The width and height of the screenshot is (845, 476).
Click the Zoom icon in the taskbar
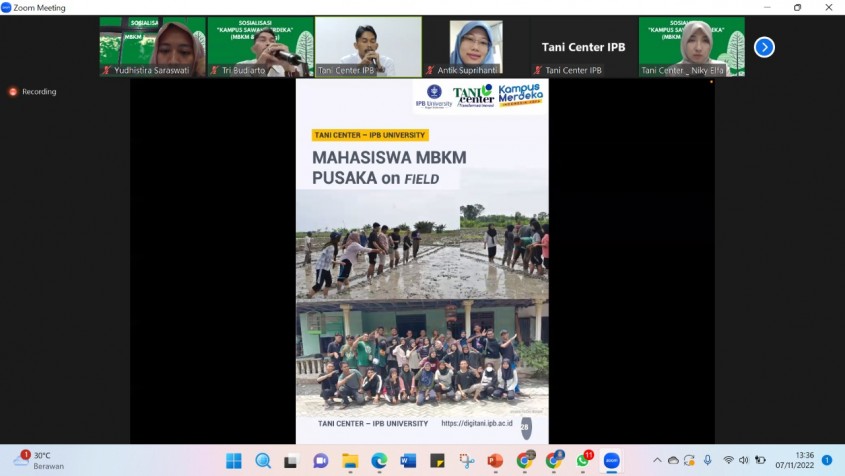tap(611, 461)
